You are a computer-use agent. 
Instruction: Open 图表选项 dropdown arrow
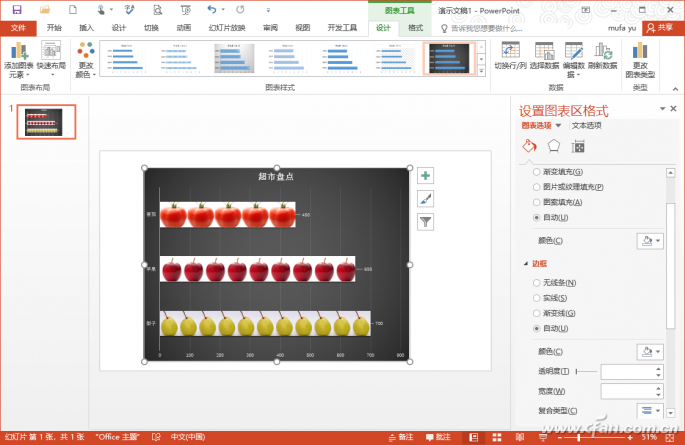pyautogui.click(x=558, y=126)
